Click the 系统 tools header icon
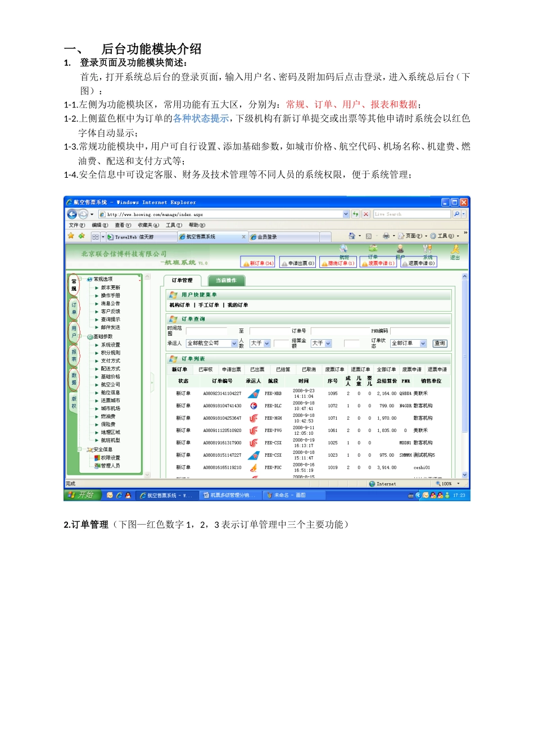The image size is (534, 756). pos(427,248)
